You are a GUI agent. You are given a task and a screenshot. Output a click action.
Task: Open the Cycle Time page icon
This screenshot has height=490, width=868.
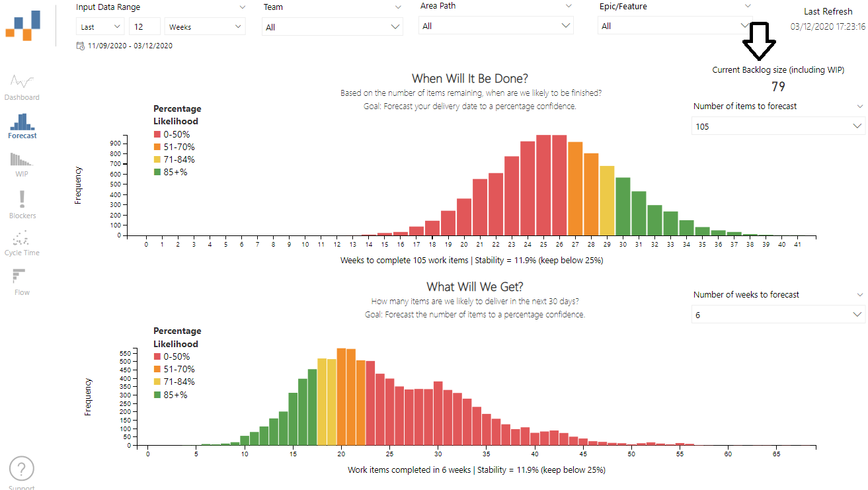[22, 243]
